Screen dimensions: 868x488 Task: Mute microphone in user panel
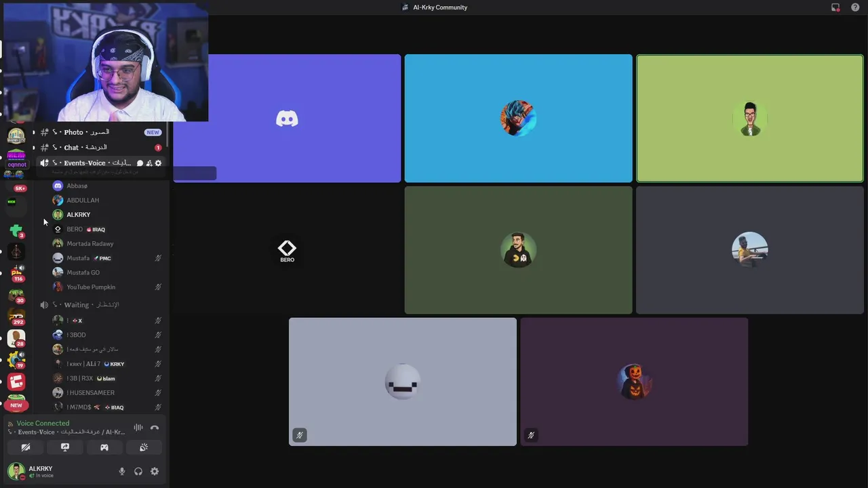point(122,472)
